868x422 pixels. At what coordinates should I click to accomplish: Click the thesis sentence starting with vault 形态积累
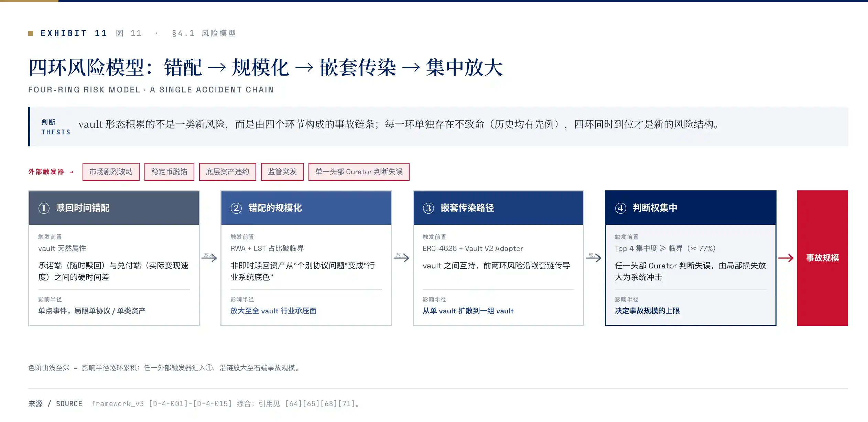[398, 124]
